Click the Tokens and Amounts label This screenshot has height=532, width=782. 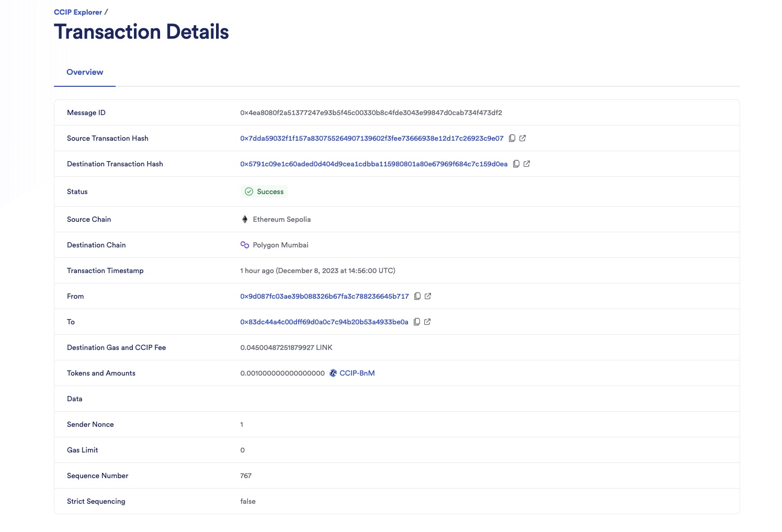pyautogui.click(x=101, y=373)
